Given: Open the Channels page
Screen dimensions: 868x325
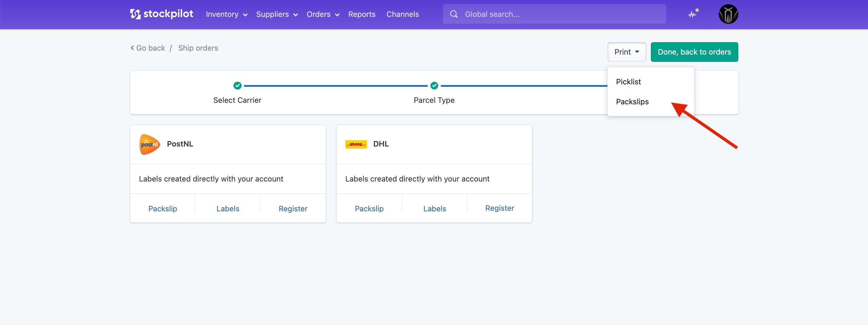Looking at the screenshot, I should (x=402, y=14).
